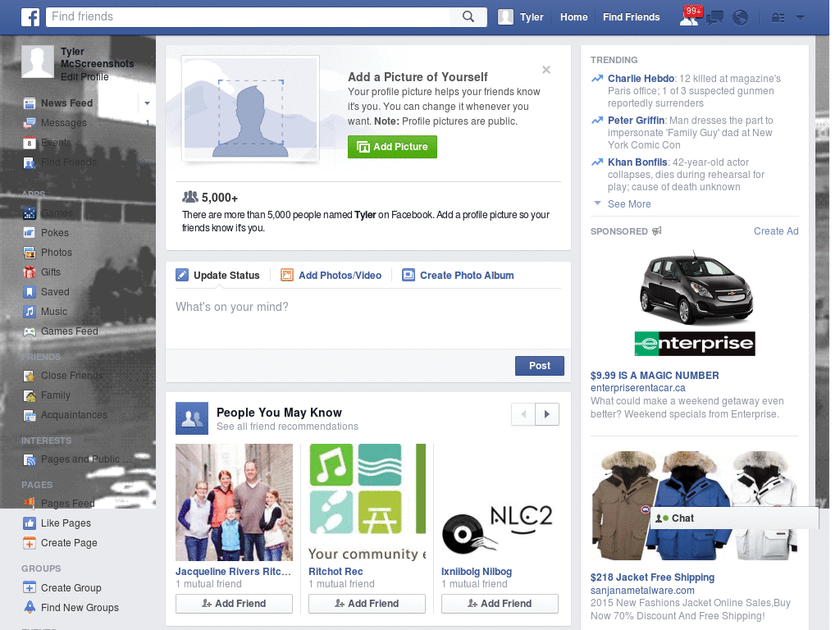Image resolution: width=840 pixels, height=630 pixels.
Task: Switch to the Add Photos/Video tab
Action: (340, 276)
